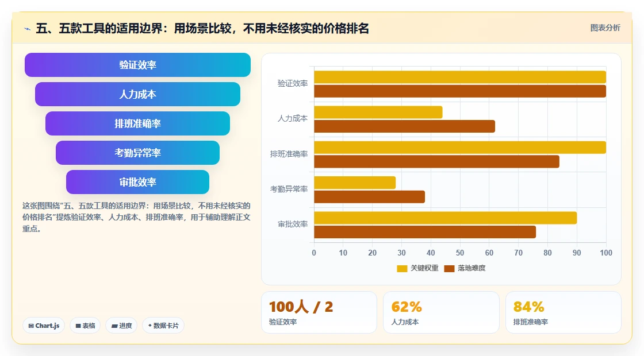Open the 100人 / 2 data card
Screen dimensions: 644x356
click(319, 312)
